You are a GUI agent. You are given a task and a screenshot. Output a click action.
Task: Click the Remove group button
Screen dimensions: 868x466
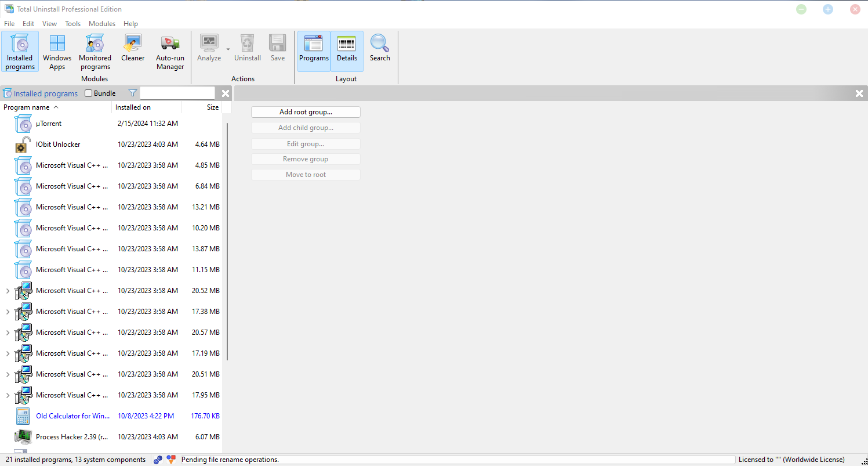click(306, 159)
